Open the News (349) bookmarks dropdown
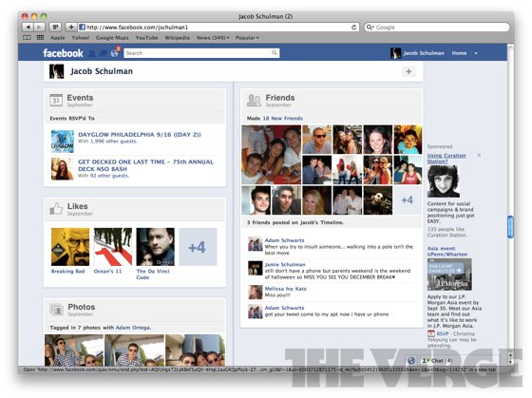The height and width of the screenshot is (398, 532). coord(213,38)
